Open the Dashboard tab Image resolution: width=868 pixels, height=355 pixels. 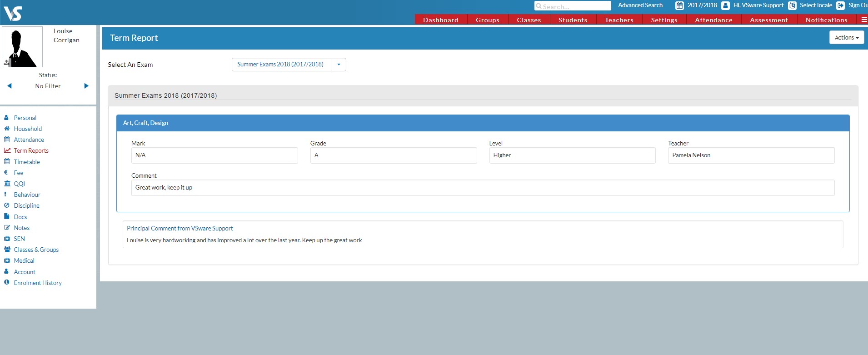click(441, 20)
